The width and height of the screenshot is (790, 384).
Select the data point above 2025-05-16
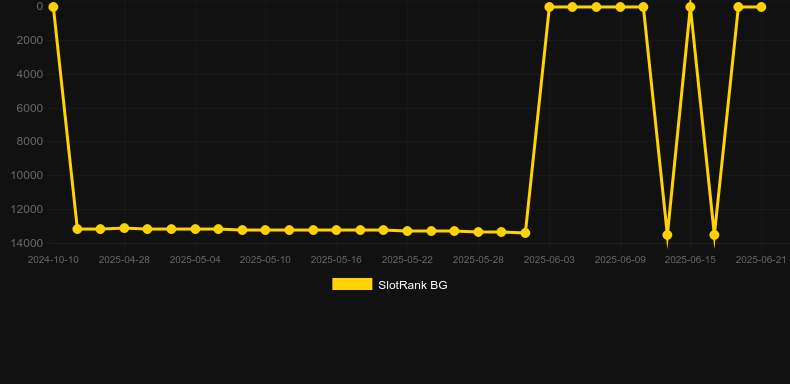336,230
